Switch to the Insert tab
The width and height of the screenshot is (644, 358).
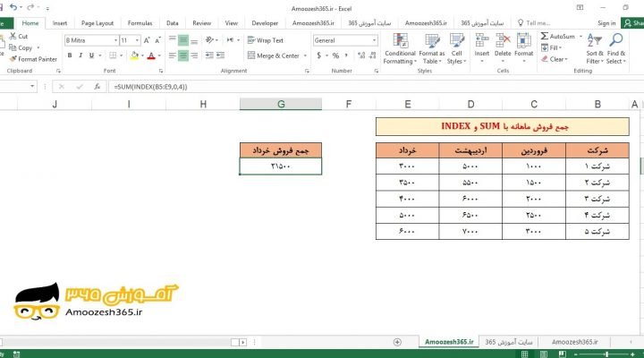(x=60, y=23)
